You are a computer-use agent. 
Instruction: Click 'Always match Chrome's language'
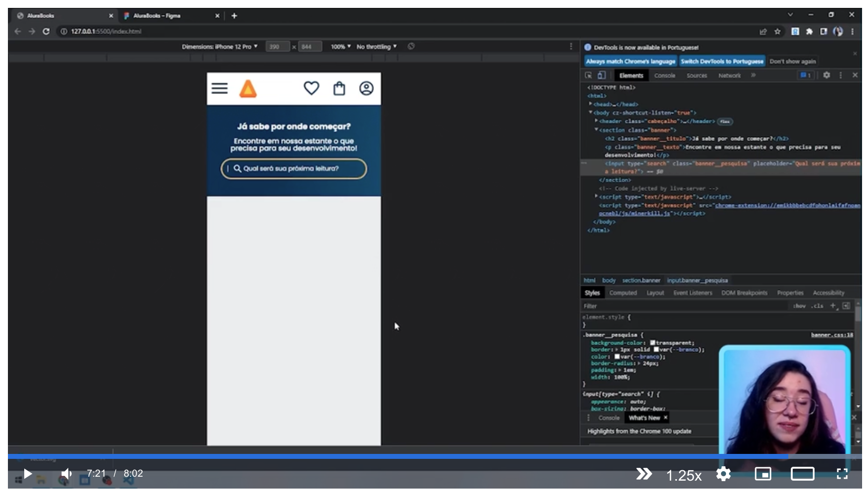pos(630,61)
